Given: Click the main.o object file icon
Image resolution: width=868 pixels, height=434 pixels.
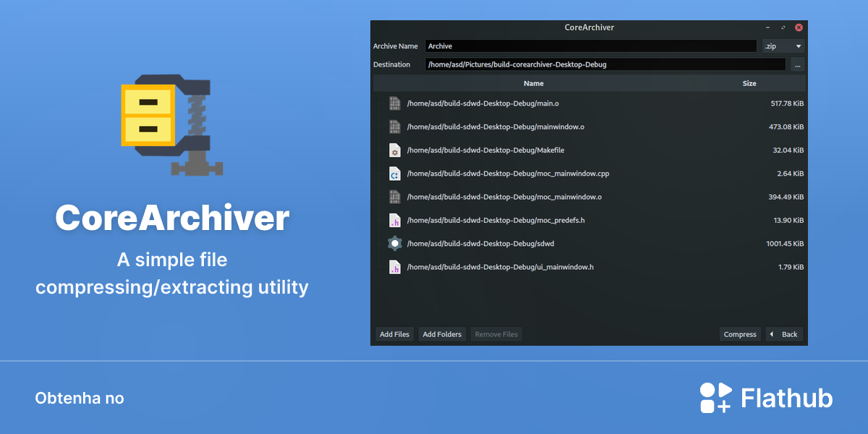Looking at the screenshot, I should click(394, 103).
